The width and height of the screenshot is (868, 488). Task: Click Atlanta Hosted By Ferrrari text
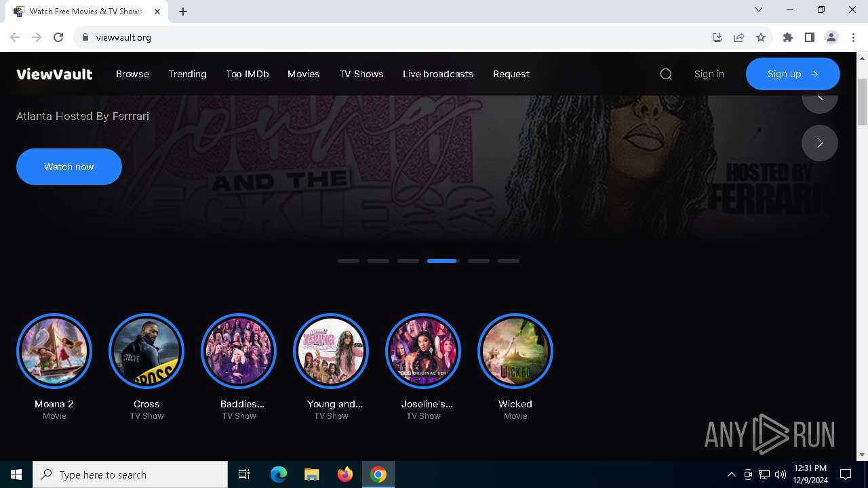point(83,116)
